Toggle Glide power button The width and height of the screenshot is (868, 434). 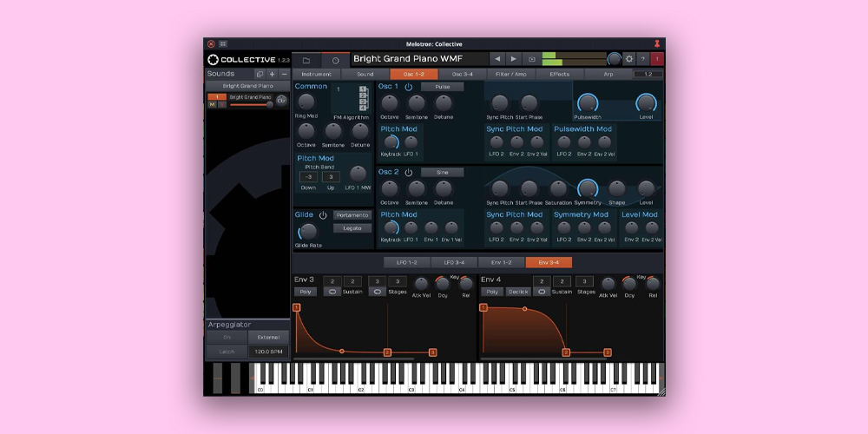[x=323, y=215]
